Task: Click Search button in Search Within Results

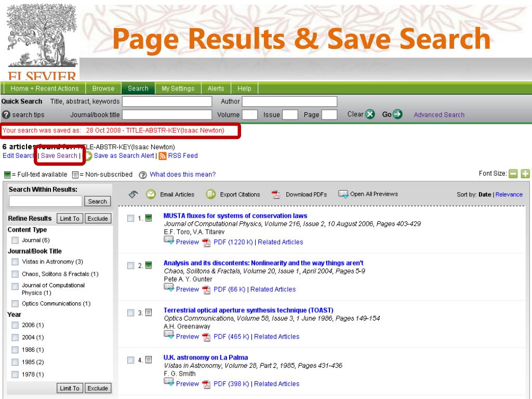Action: click(x=97, y=201)
